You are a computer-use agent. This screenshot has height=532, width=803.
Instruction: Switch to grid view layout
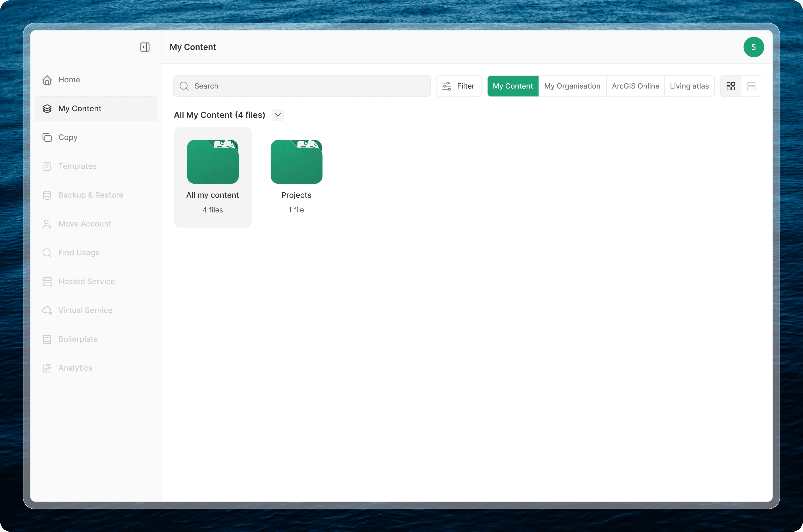731,86
